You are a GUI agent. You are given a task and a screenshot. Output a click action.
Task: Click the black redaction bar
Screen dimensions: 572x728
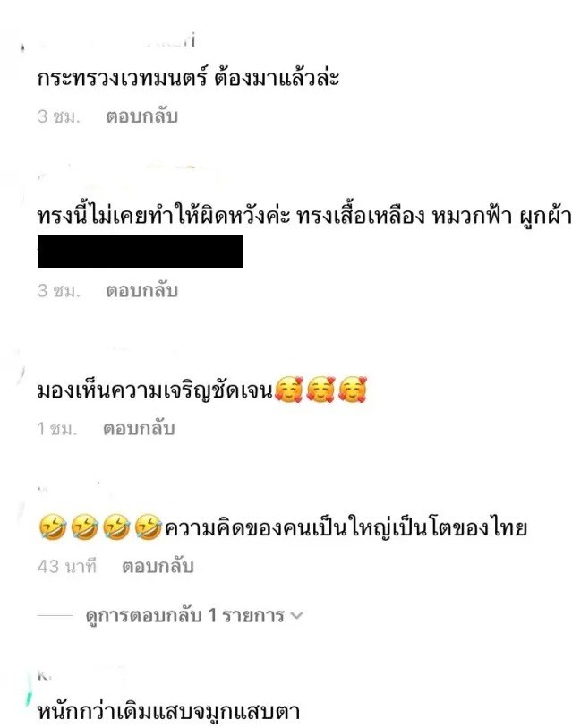tap(141, 252)
